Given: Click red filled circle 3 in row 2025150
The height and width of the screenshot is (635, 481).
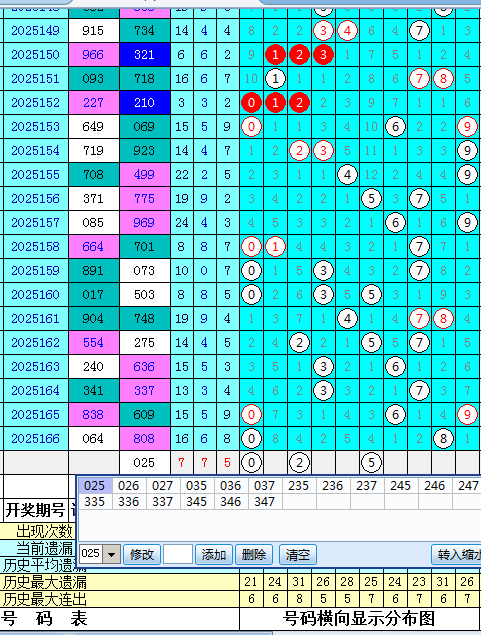Looking at the screenshot, I should coord(323,54).
